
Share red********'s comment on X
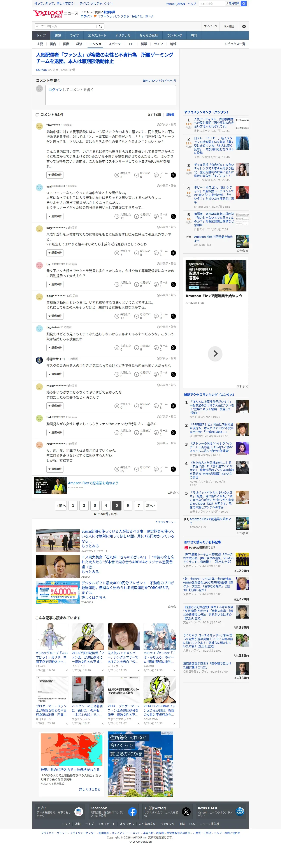(x=173, y=469)
